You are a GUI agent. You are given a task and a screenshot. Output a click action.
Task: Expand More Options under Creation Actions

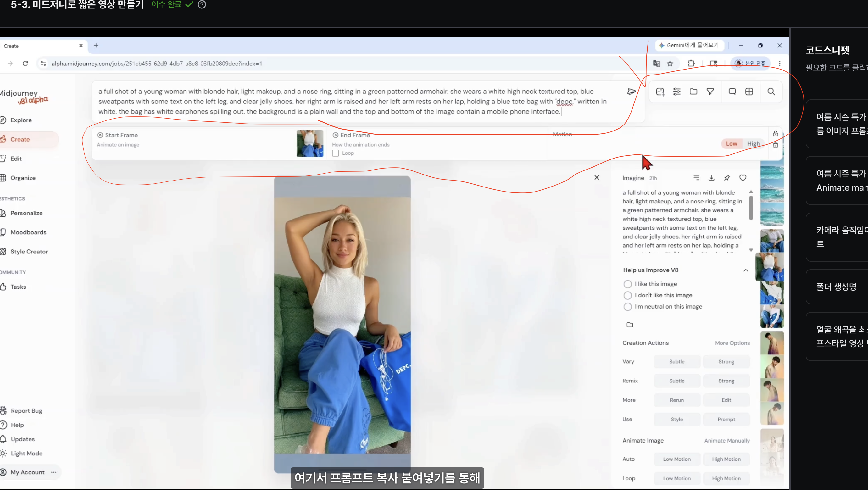click(732, 343)
